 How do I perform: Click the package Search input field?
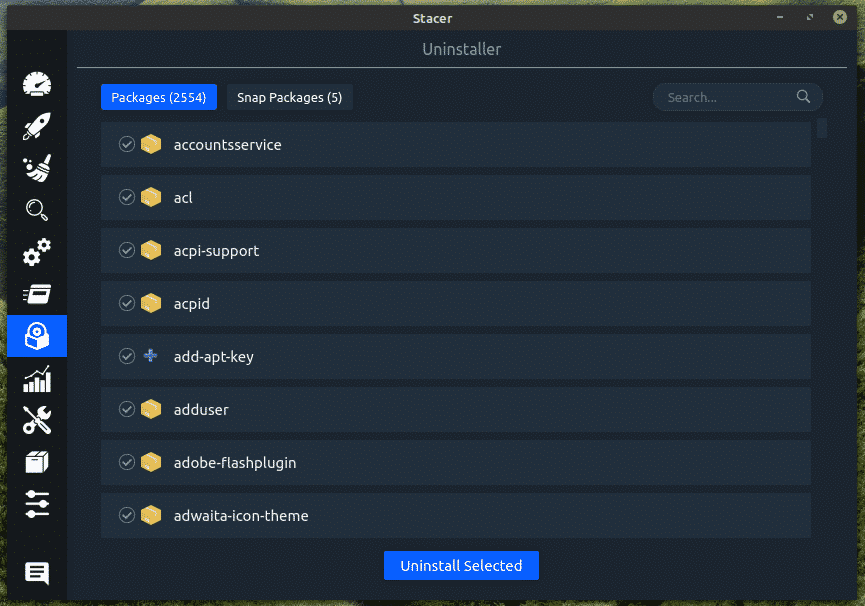tap(728, 97)
